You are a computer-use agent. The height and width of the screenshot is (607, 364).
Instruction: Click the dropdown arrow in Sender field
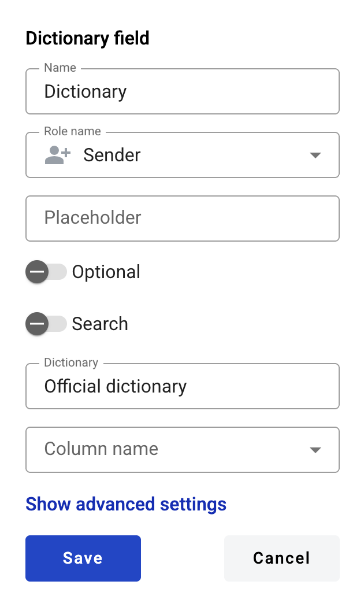pos(316,155)
